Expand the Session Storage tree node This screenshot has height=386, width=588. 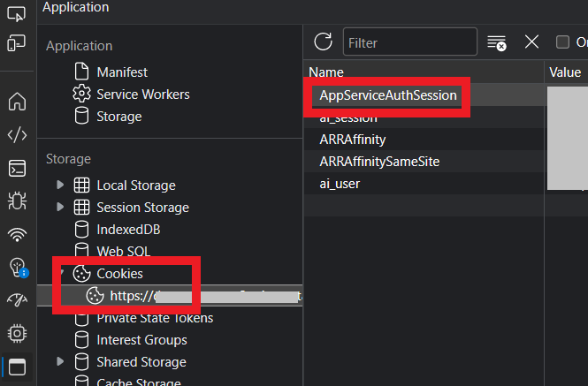pyautogui.click(x=60, y=207)
